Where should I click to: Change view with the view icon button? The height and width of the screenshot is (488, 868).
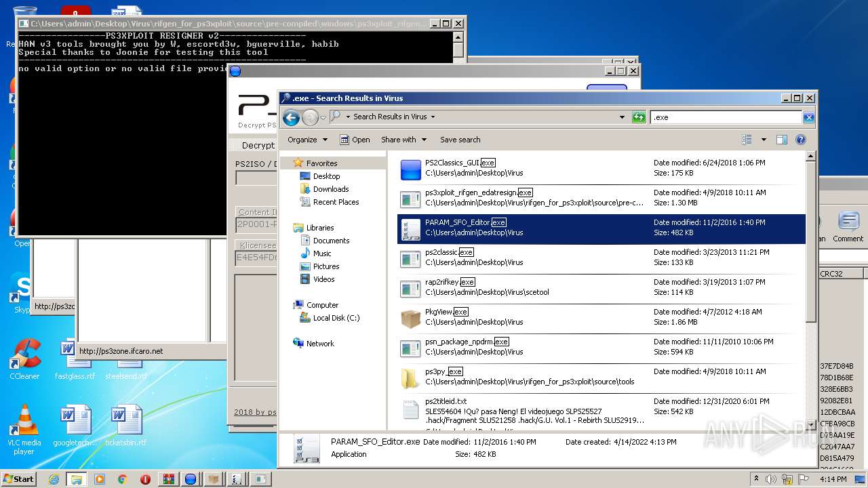coord(747,140)
